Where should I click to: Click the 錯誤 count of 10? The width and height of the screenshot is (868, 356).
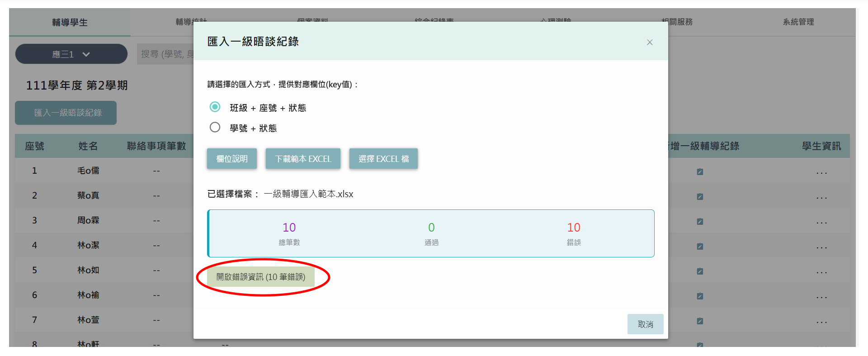(574, 228)
